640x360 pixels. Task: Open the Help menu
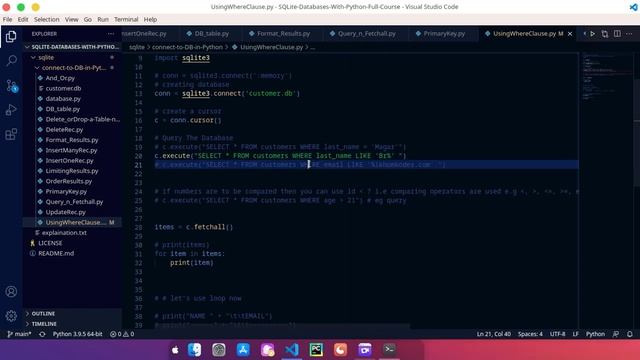150,19
